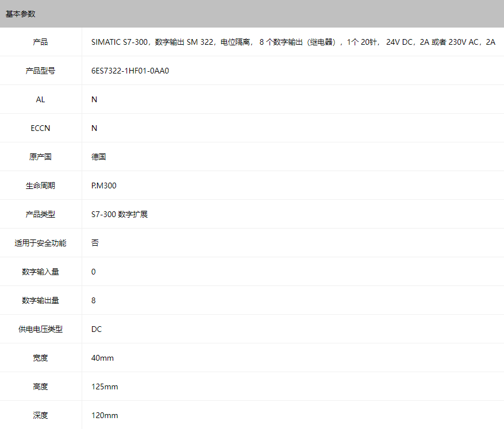Click the 产品类型 label

(40, 214)
